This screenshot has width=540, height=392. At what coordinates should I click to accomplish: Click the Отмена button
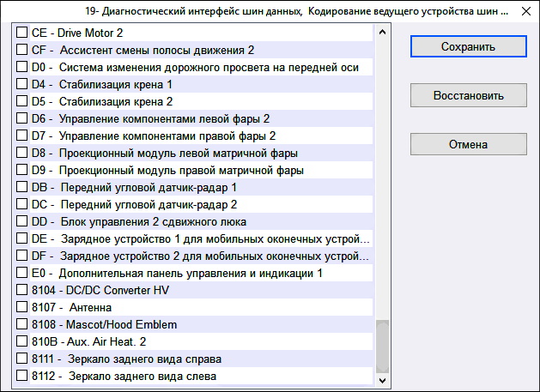[468, 144]
